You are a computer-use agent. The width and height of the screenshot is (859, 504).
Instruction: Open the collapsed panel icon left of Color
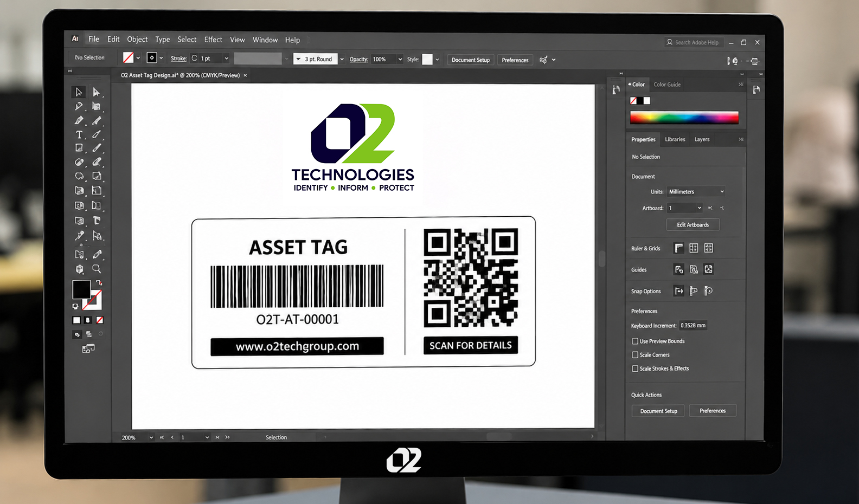click(x=616, y=90)
